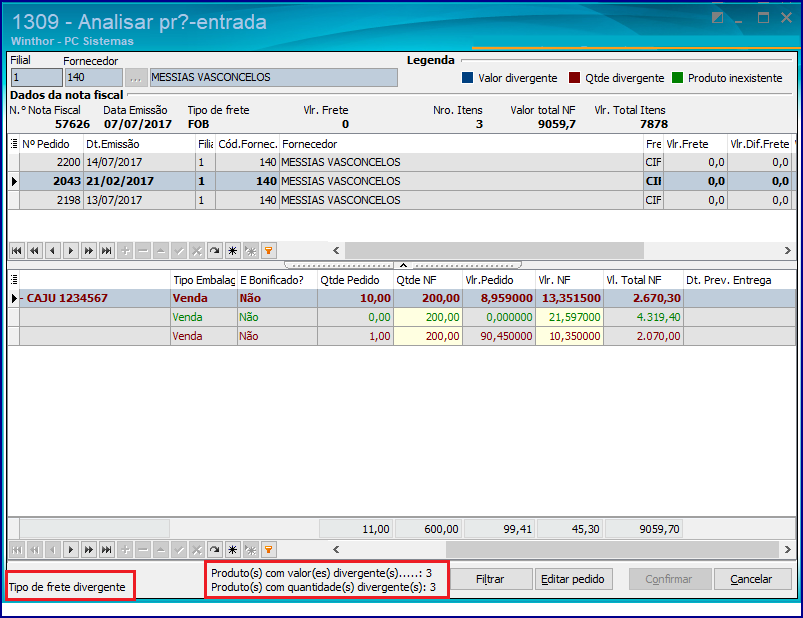Viewport: 803px width, 618px height.
Task: Click the MESSIAS VASCONCELOS supplier name field
Action: click(273, 77)
